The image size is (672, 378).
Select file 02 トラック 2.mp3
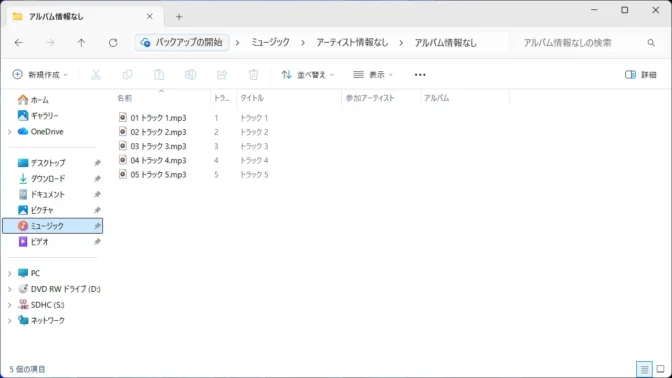coord(158,132)
